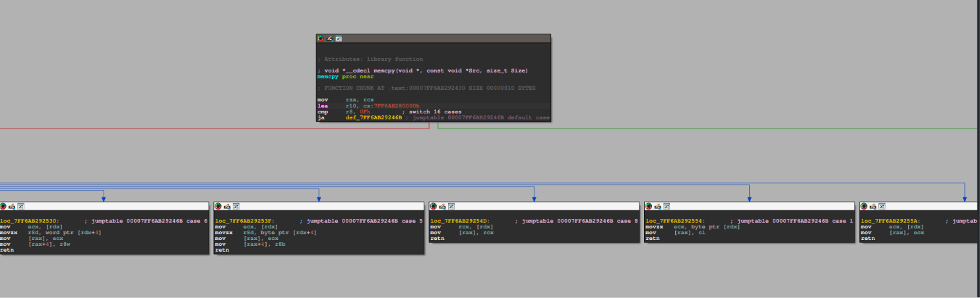Click group nodes icon on loc_7FF6AB29254D node

[x=451, y=206]
